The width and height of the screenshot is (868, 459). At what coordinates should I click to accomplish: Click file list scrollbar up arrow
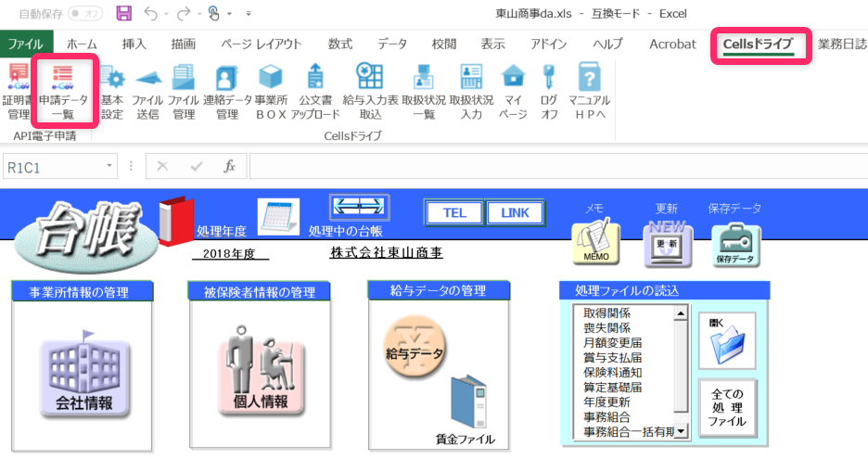click(681, 313)
